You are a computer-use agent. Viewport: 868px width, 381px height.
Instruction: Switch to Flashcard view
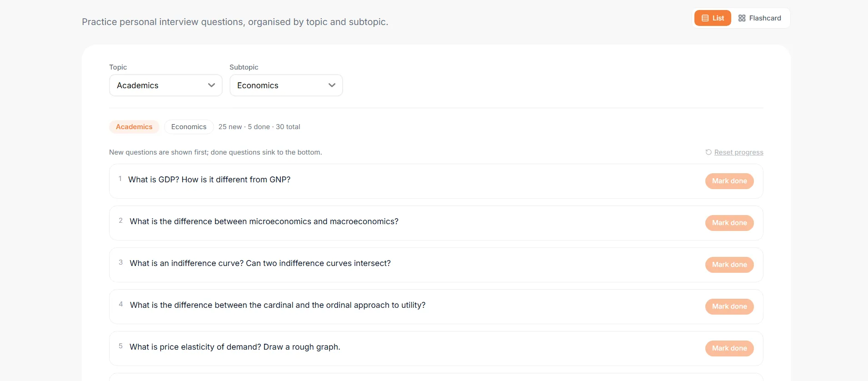pos(760,18)
